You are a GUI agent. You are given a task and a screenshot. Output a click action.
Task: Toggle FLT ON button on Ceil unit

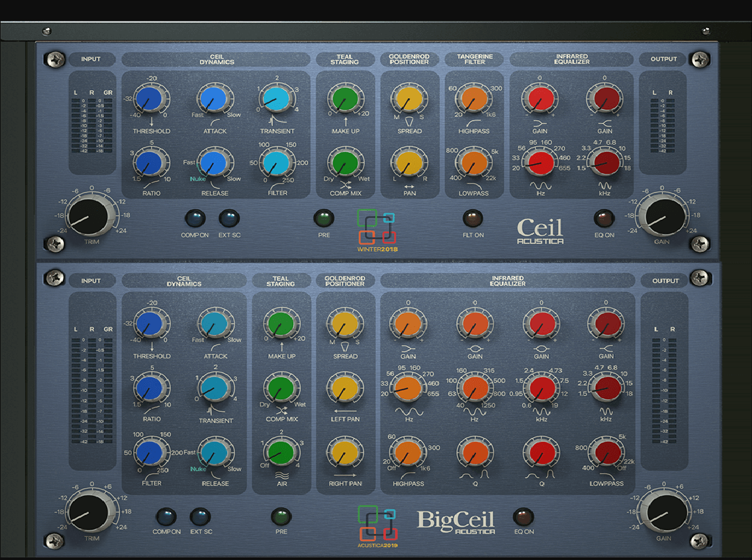tap(473, 218)
